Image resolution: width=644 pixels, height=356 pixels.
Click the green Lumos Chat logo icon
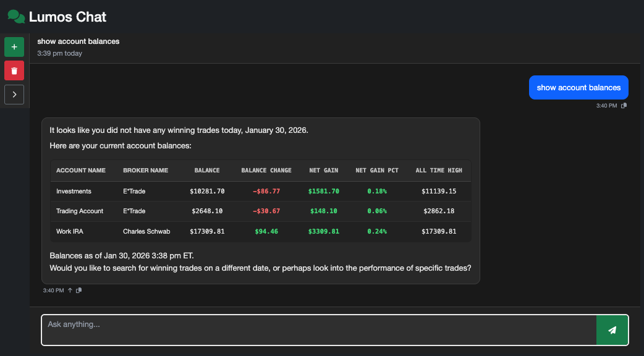[x=15, y=16]
